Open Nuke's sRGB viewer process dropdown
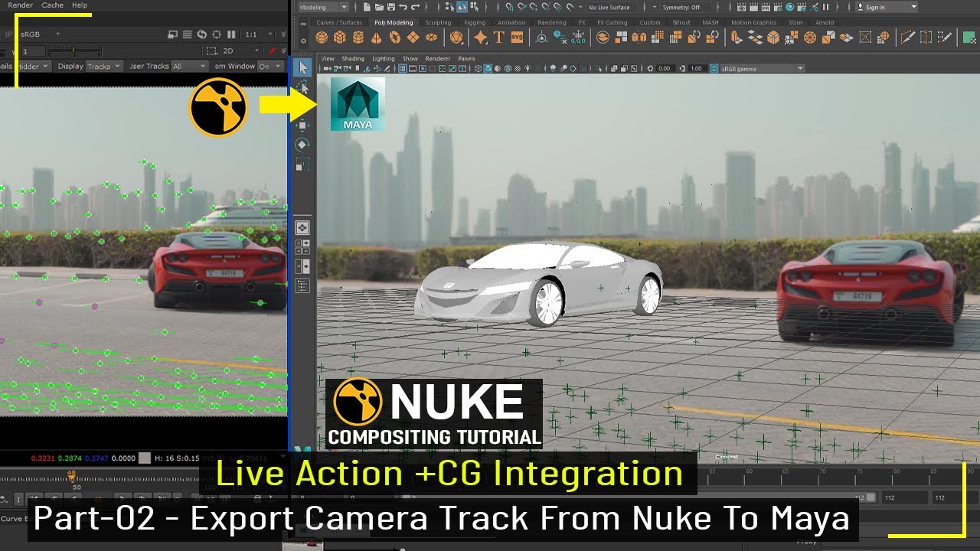980x551 pixels. pos(40,34)
